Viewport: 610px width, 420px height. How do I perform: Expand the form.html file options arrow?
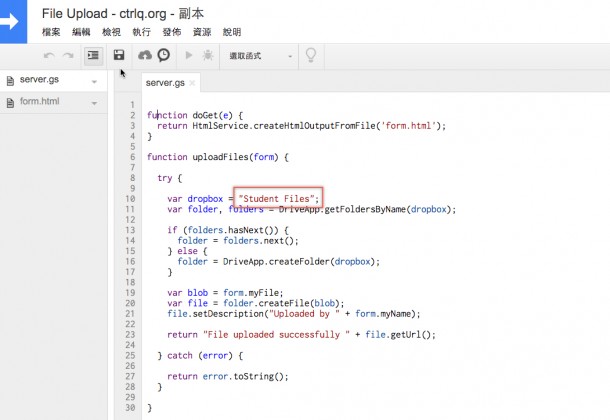pyautogui.click(x=94, y=102)
